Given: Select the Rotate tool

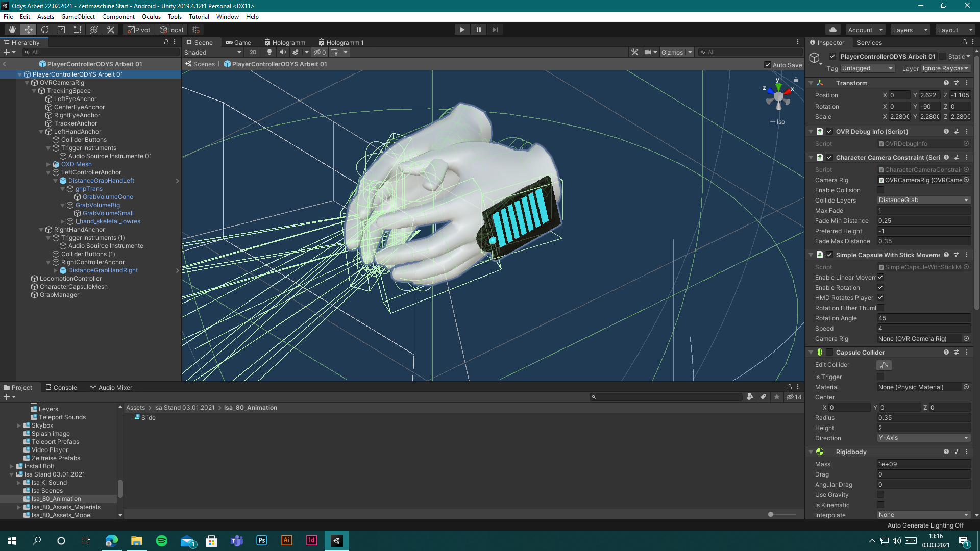Looking at the screenshot, I should tap(45, 30).
